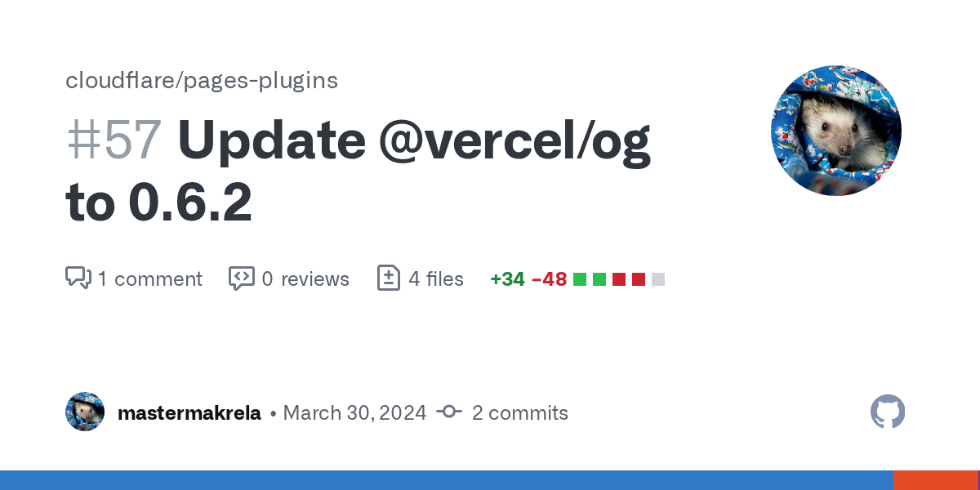The width and height of the screenshot is (980, 490).
Task: Click the files changed diff icon
Action: point(389,278)
